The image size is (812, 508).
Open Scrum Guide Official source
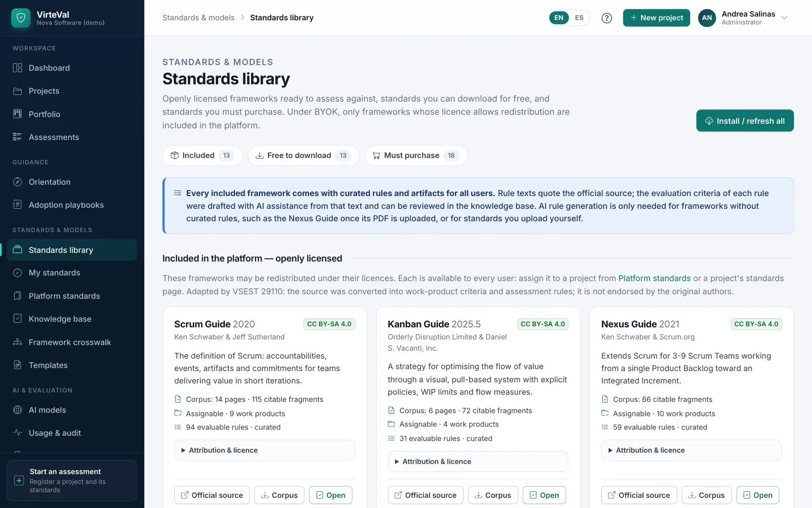pyautogui.click(x=212, y=495)
